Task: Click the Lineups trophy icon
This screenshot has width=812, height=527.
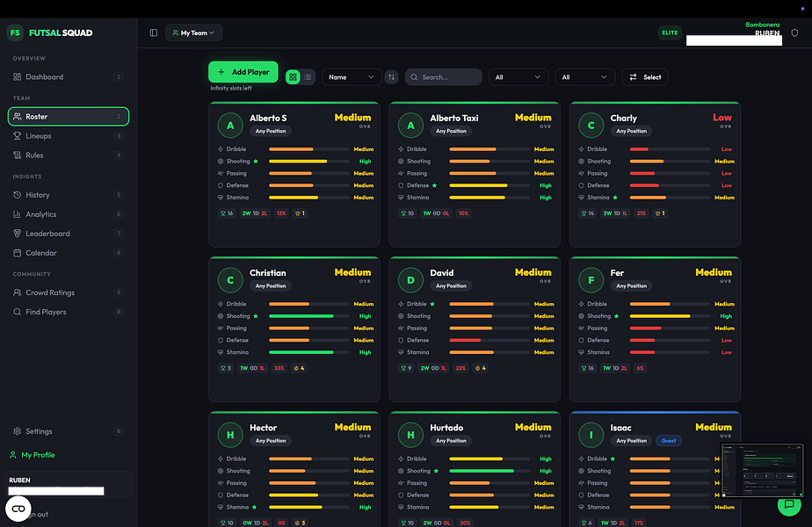Action: point(17,135)
